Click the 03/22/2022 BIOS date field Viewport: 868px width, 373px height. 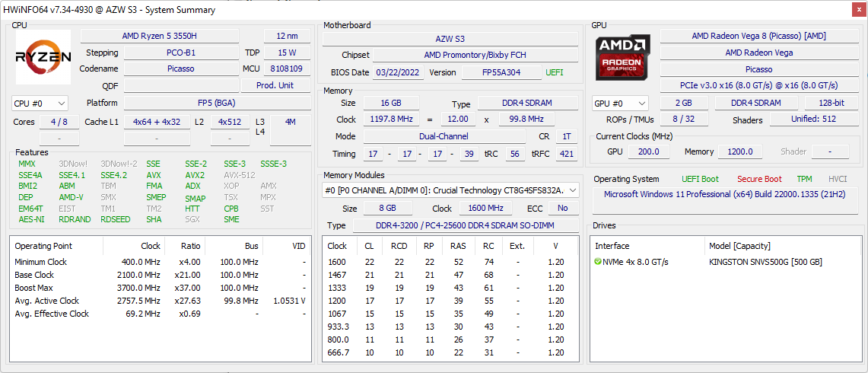[399, 72]
